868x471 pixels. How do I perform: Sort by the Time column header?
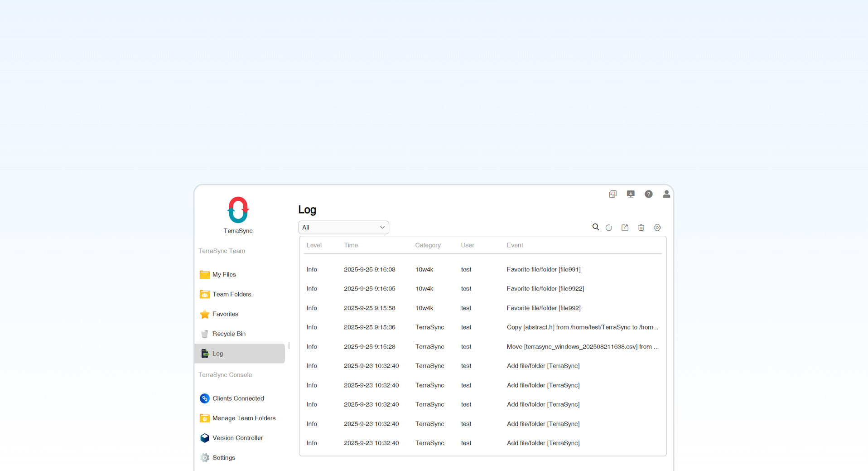(x=351, y=245)
